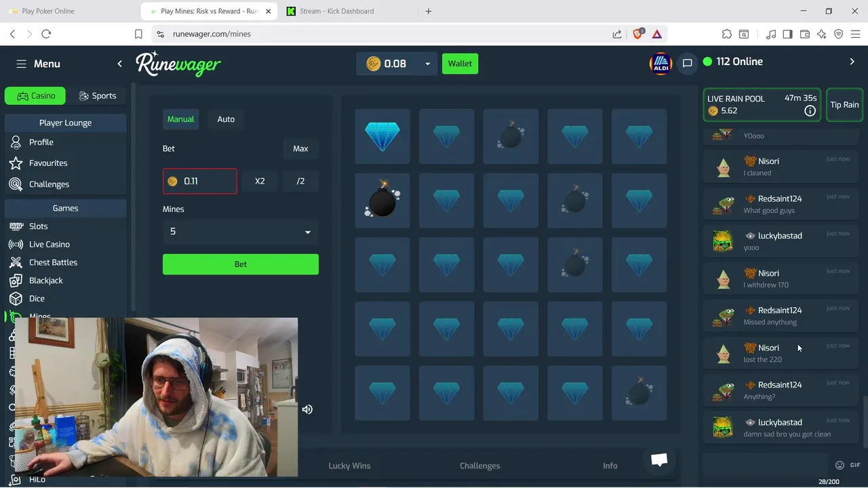Open the Wallet
868x488 pixels.
pos(459,64)
